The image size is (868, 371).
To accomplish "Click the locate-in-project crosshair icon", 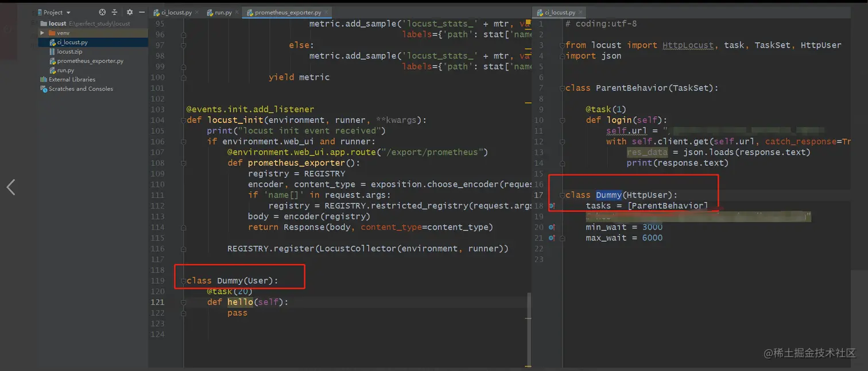I will [102, 12].
